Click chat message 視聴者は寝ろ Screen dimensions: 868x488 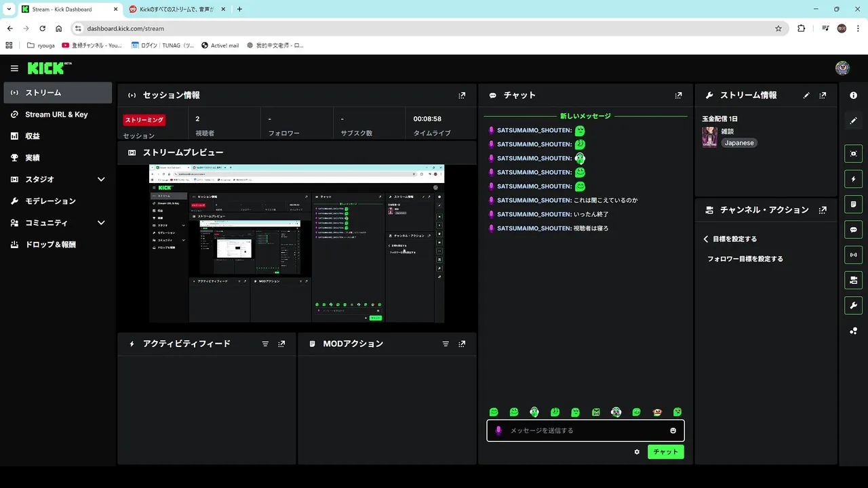(x=591, y=228)
